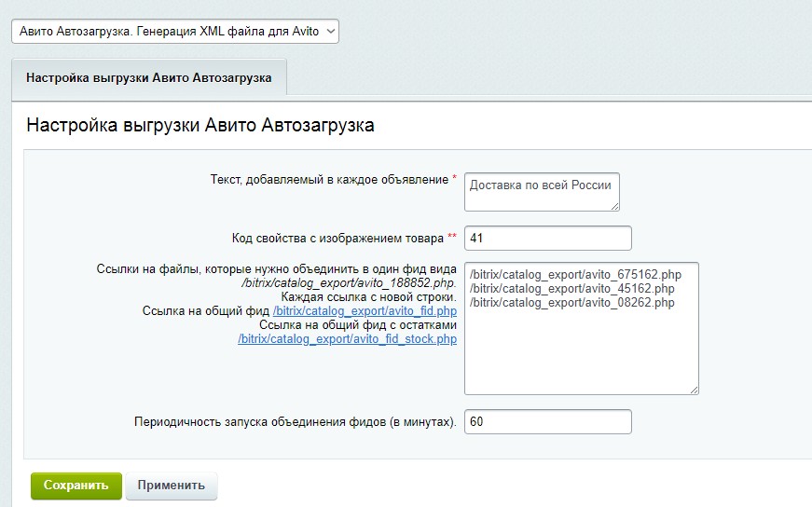Click the red double asterisk beside the property code label
Viewport: 812px width, 507px height.
pos(452,237)
